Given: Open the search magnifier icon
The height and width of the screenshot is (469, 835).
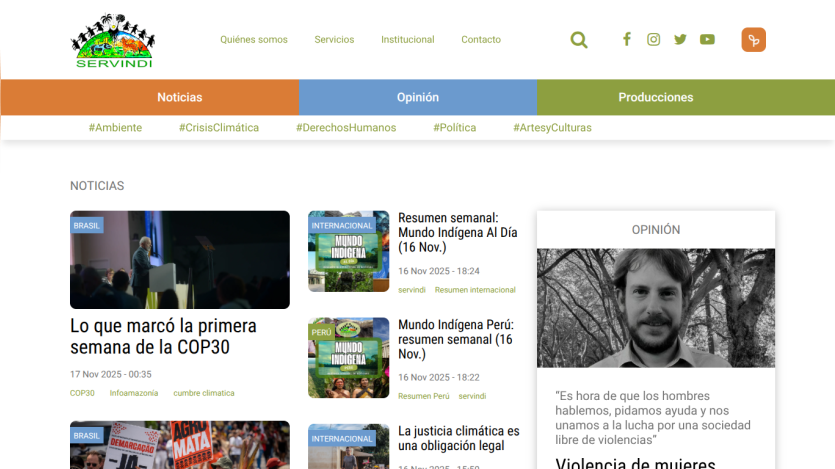Looking at the screenshot, I should pyautogui.click(x=578, y=40).
